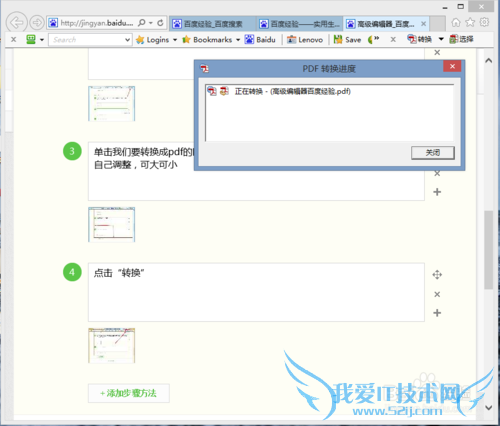
Task: Open the step 3 image thumbnail
Action: (x=112, y=224)
